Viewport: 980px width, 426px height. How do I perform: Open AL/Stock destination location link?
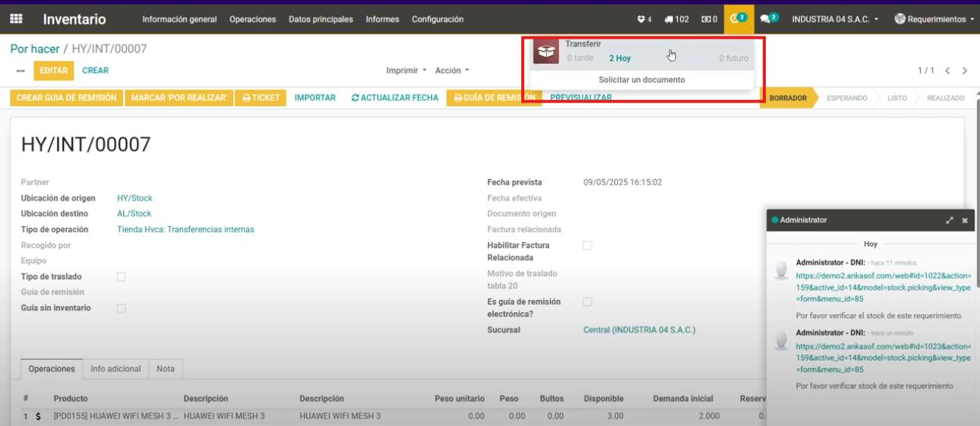tap(134, 214)
